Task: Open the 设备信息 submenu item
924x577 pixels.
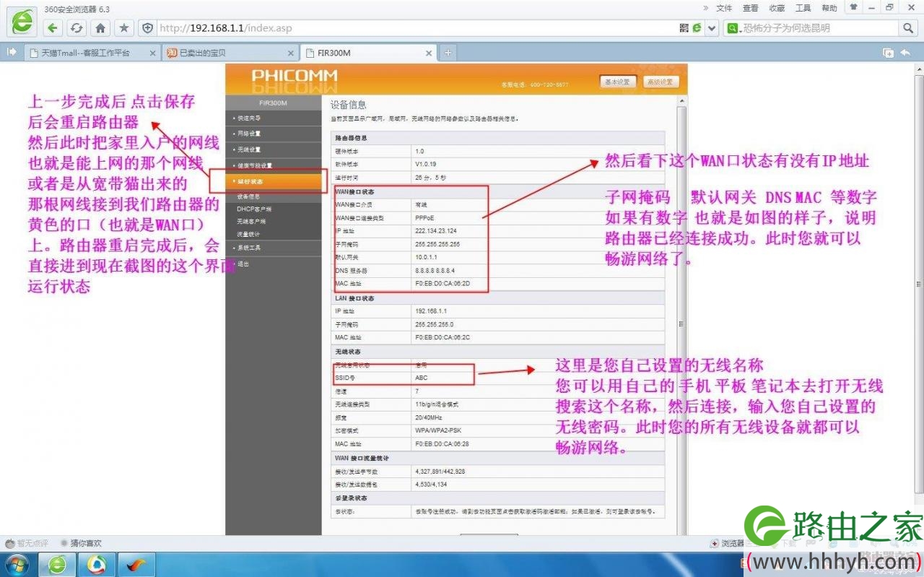Action: tap(248, 196)
